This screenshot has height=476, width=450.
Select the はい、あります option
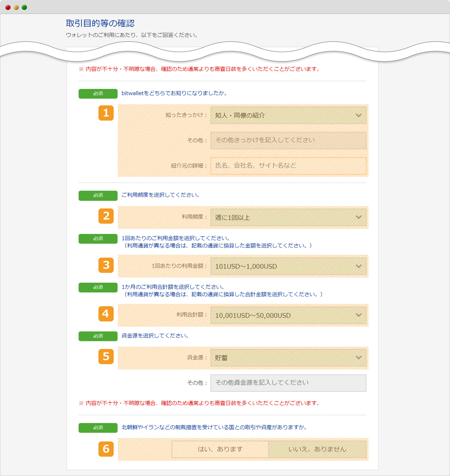tap(220, 449)
